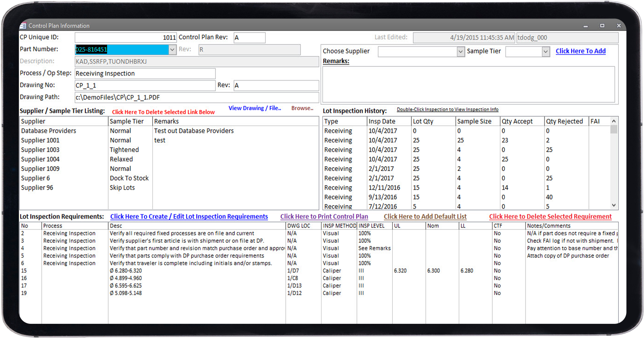This screenshot has width=644, height=339.
Task: Open the View Drawing / File link
Action: tap(255, 109)
